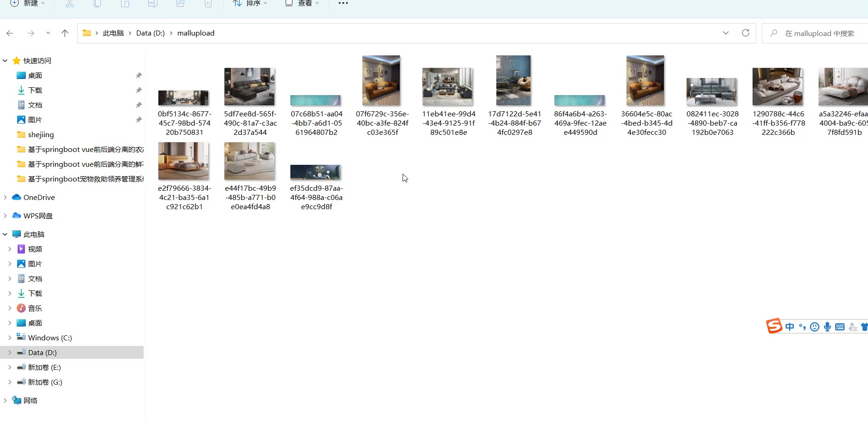Select Data (D:) in the sidebar tree
The image size is (868, 423).
pos(42,353)
